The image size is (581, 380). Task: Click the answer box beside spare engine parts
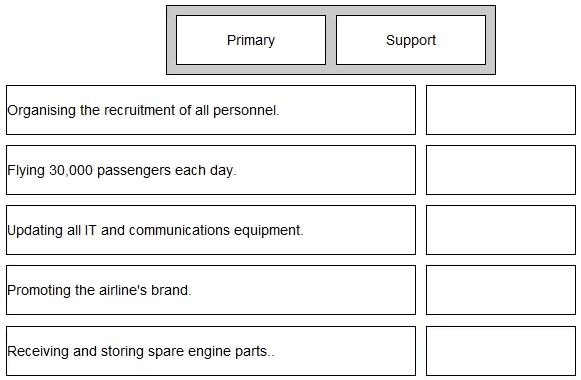(501, 351)
